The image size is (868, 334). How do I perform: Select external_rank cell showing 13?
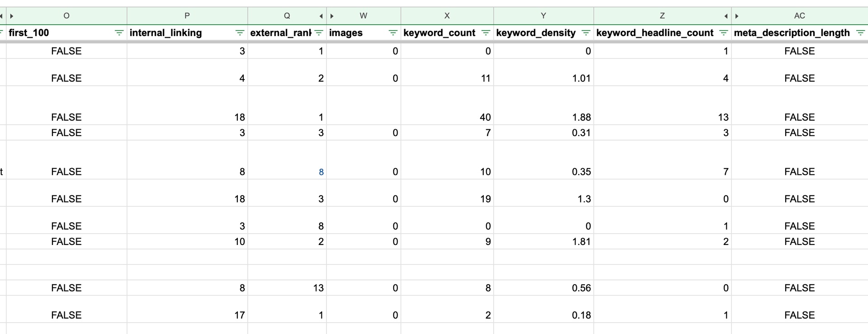(x=287, y=288)
